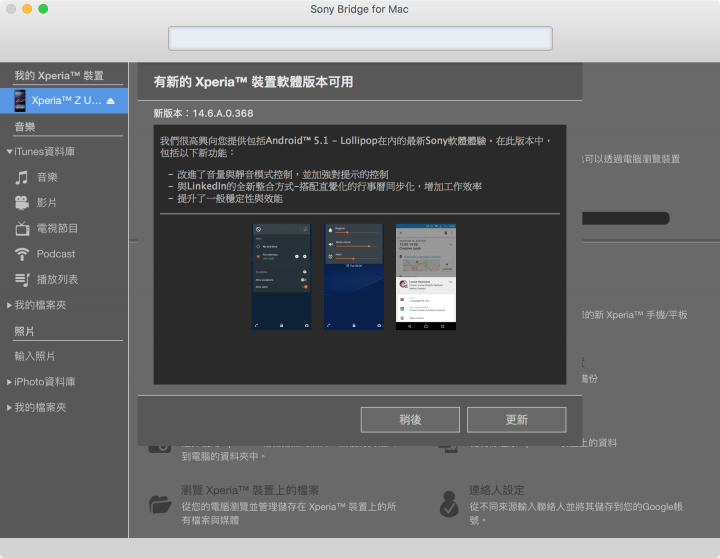Select the Xperia device phone icon

[x=20, y=101]
